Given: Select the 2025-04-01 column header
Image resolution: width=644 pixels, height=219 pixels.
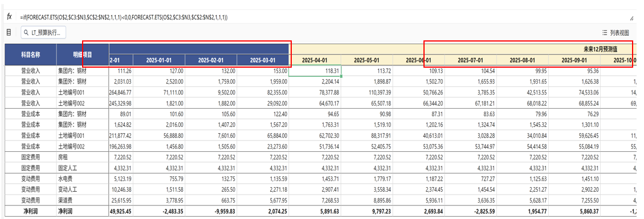Looking at the screenshot, I should point(315,60).
